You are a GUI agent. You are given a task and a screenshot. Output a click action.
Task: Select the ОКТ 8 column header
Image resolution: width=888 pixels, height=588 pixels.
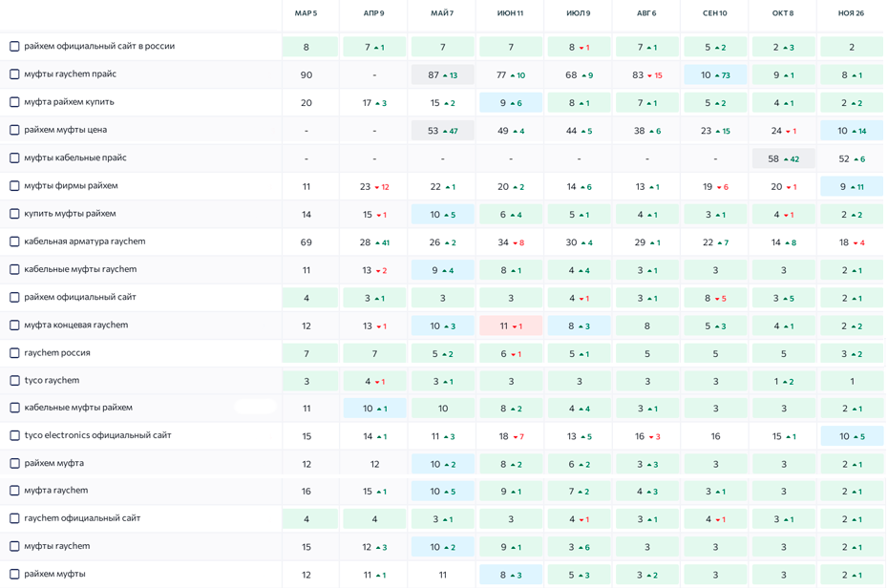(783, 13)
